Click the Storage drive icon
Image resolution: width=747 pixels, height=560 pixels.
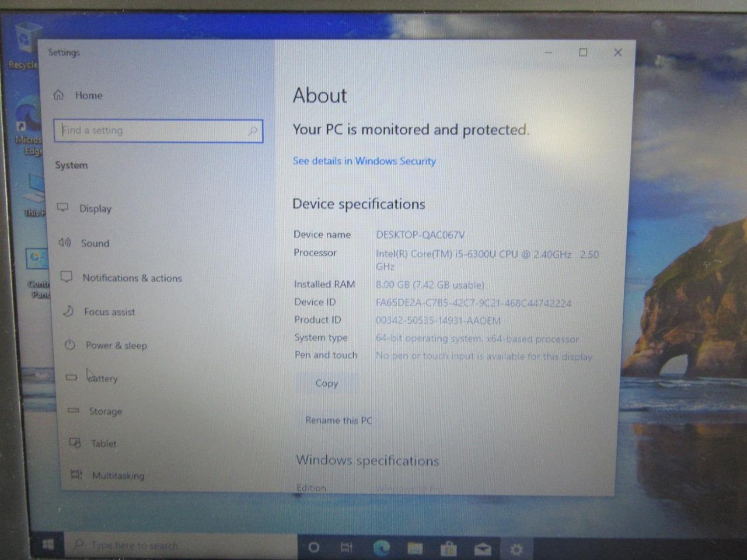click(74, 411)
